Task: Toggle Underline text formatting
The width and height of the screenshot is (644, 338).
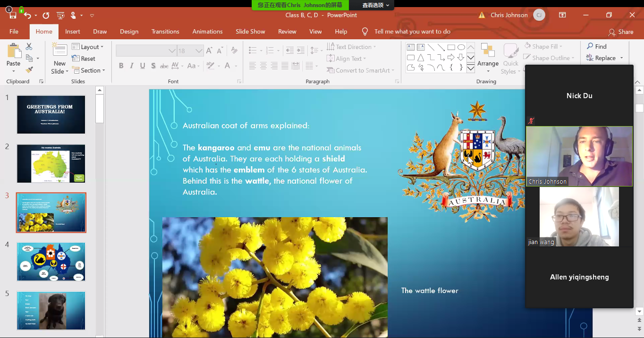Action: (x=142, y=66)
